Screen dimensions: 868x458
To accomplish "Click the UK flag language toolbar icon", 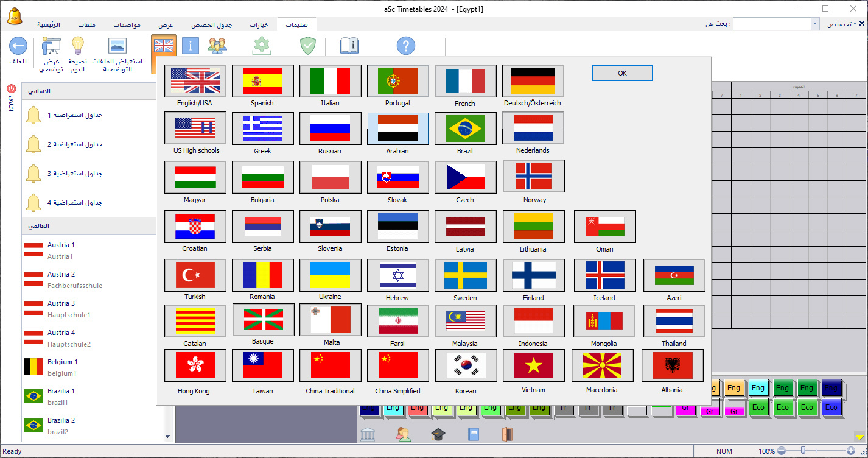I will [x=164, y=46].
